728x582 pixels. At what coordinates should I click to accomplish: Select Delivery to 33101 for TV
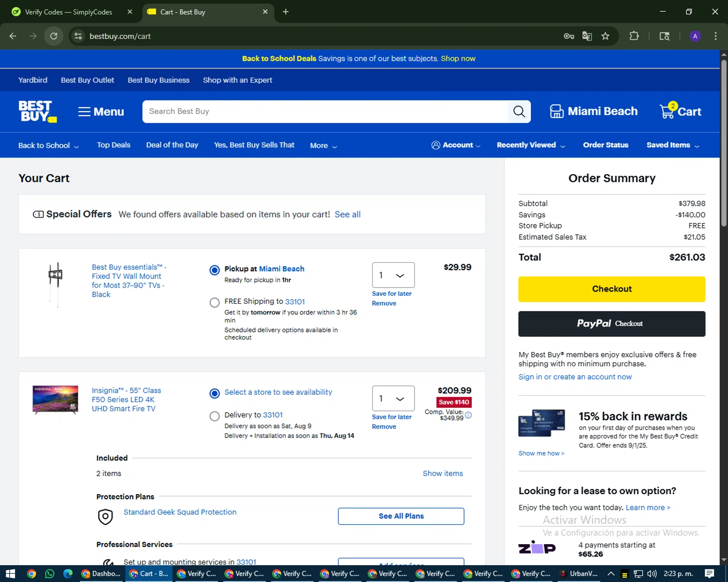[x=215, y=416]
